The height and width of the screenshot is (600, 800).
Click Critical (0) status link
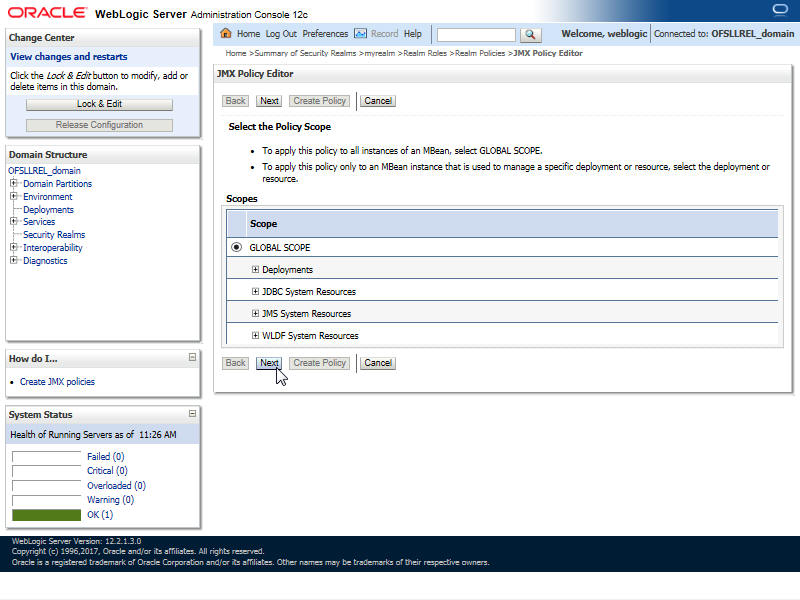coord(107,470)
